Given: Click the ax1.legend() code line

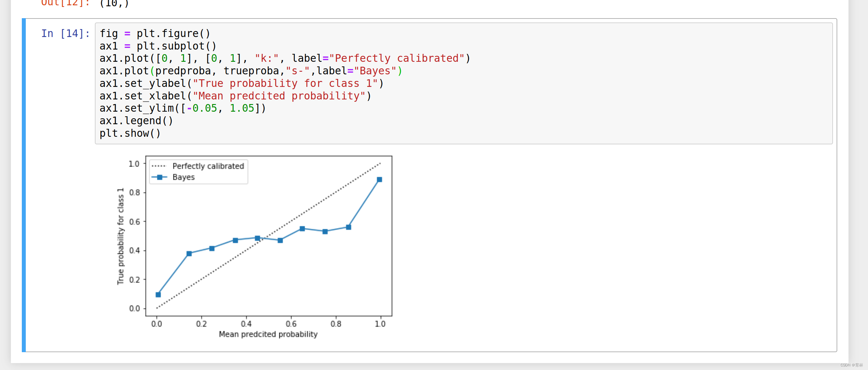Looking at the screenshot, I should (x=136, y=121).
